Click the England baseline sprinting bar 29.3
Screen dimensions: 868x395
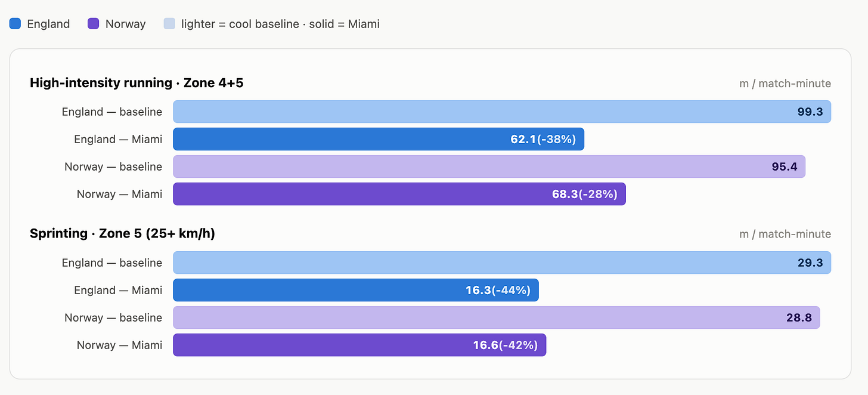[x=502, y=263]
